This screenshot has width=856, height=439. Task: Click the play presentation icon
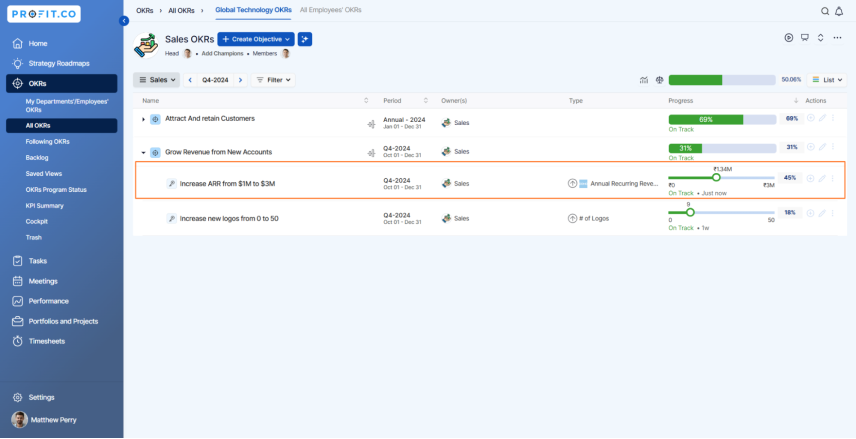tap(789, 38)
